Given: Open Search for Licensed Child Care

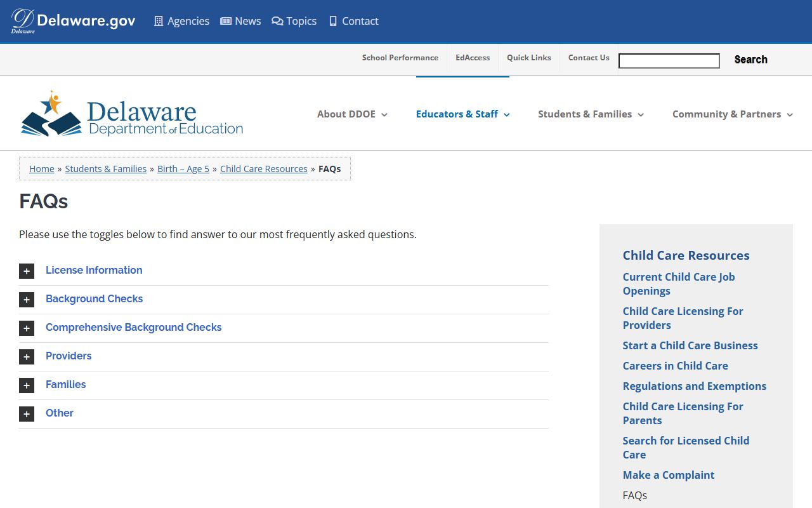Looking at the screenshot, I should pyautogui.click(x=686, y=448).
